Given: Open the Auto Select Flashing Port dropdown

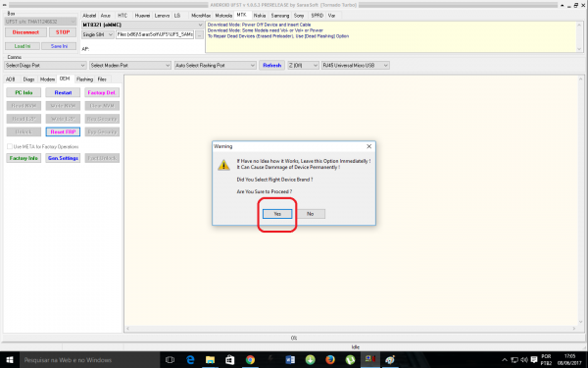Looking at the screenshot, I should point(216,66).
